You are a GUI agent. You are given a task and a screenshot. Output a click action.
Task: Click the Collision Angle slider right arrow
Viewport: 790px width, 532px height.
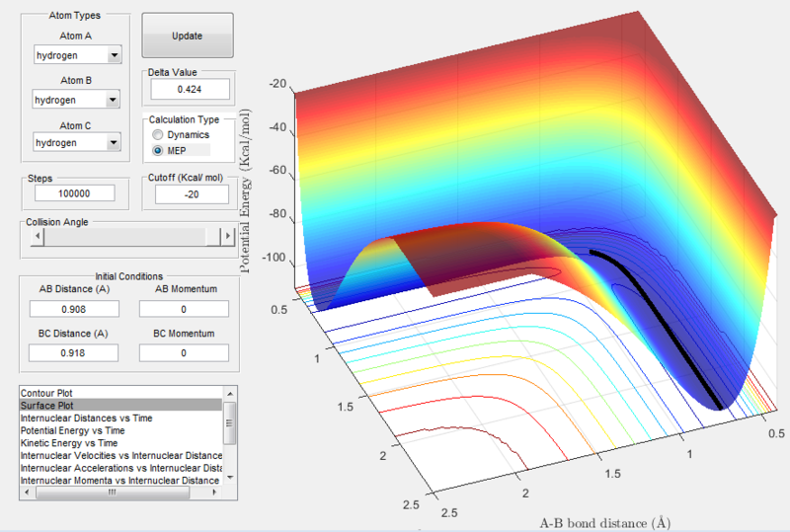click(228, 237)
